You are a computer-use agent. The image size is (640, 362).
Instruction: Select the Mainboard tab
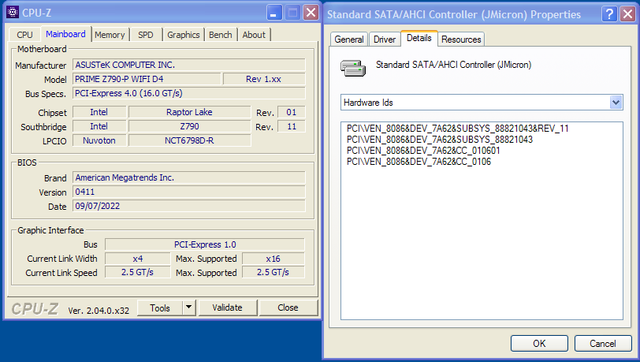[x=66, y=34]
